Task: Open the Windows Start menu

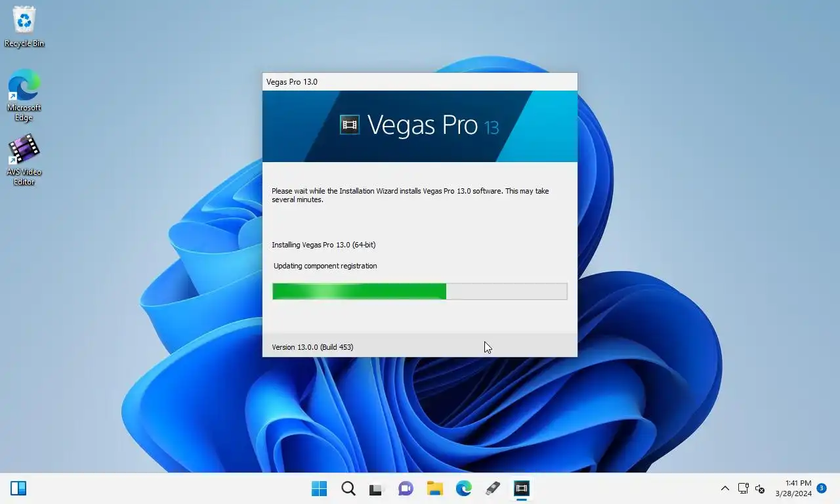Action: coord(319,488)
